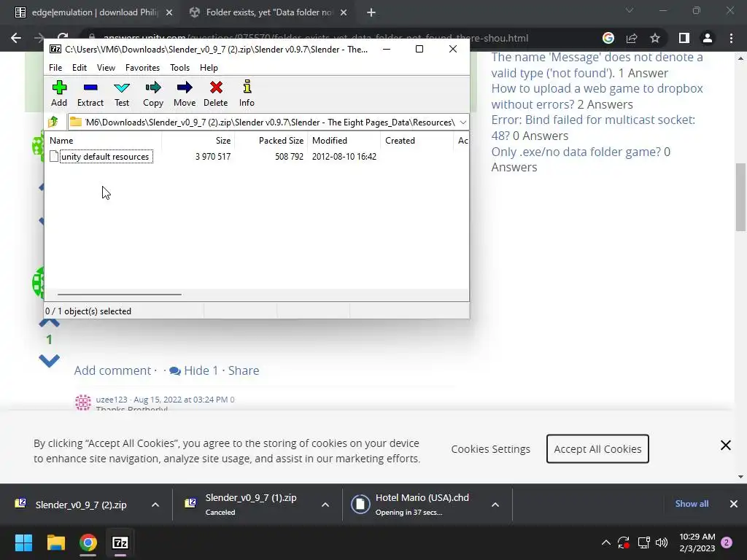The height and width of the screenshot is (560, 747).
Task: Open the Favorites menu in 7-Zip
Action: point(142,68)
